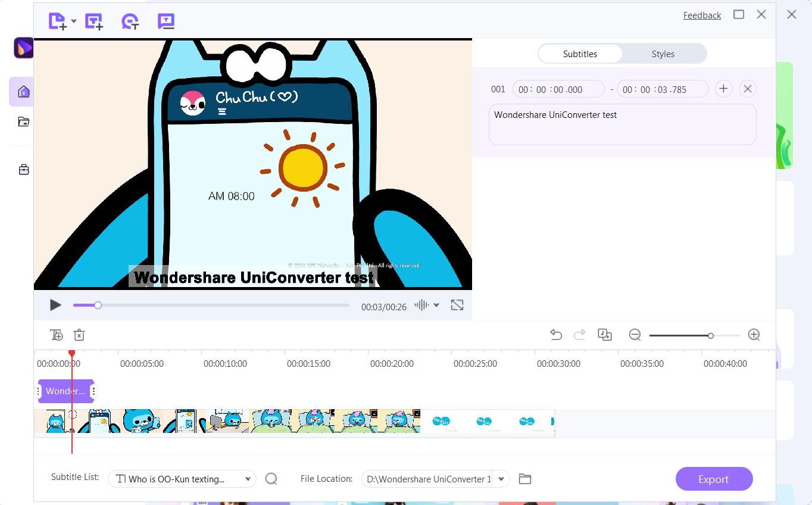Redo the last action
812x505 pixels.
pyautogui.click(x=580, y=335)
